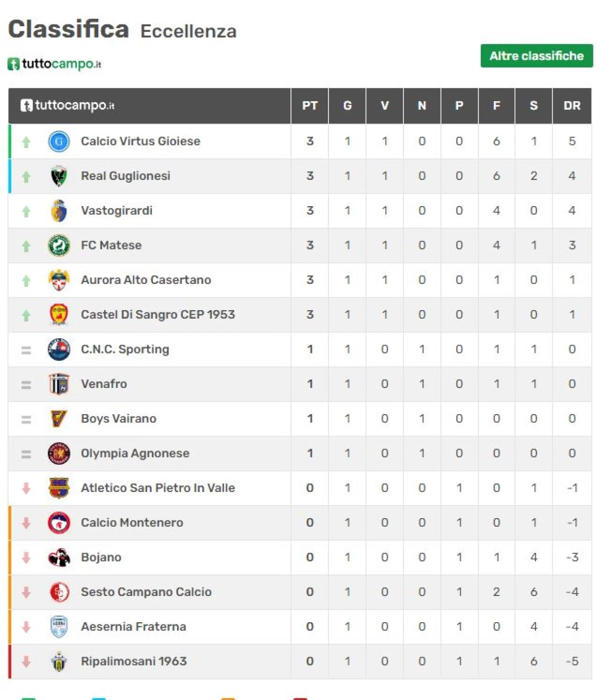Click the Calcio Virtus Gioiese team crest
Viewport: 611px width, 700px height.
tap(59, 141)
